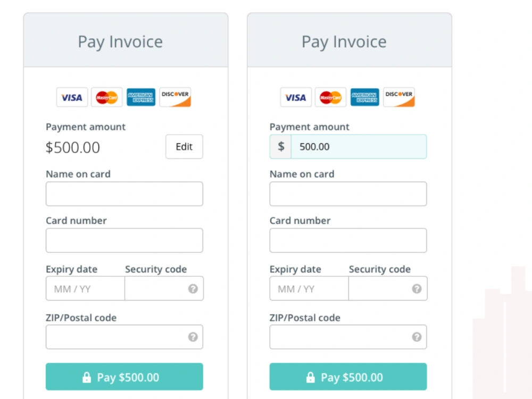Click the Visa logo in right form
The image size is (532, 399).
coord(296,97)
